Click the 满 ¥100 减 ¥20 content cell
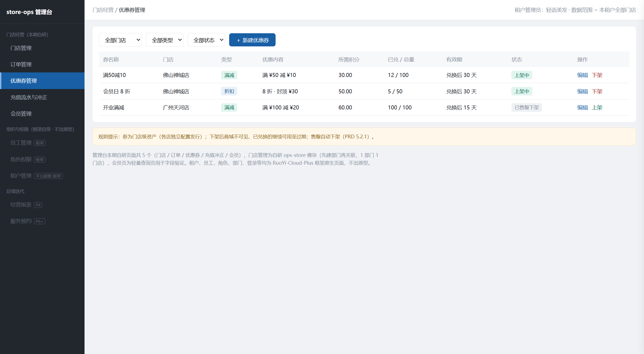The height and width of the screenshot is (354, 644). pos(281,108)
